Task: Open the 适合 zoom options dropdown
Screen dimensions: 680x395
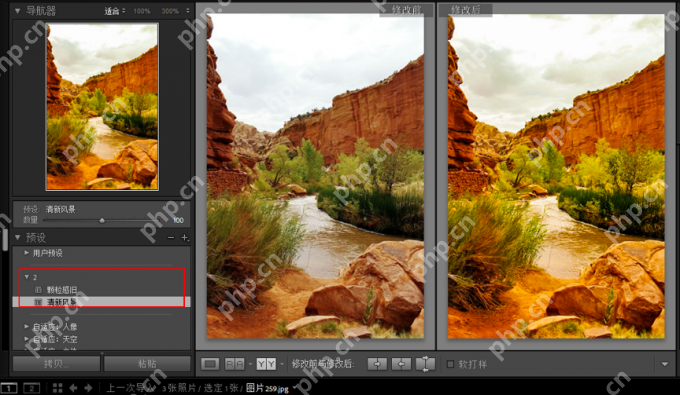Action: pyautogui.click(x=124, y=11)
